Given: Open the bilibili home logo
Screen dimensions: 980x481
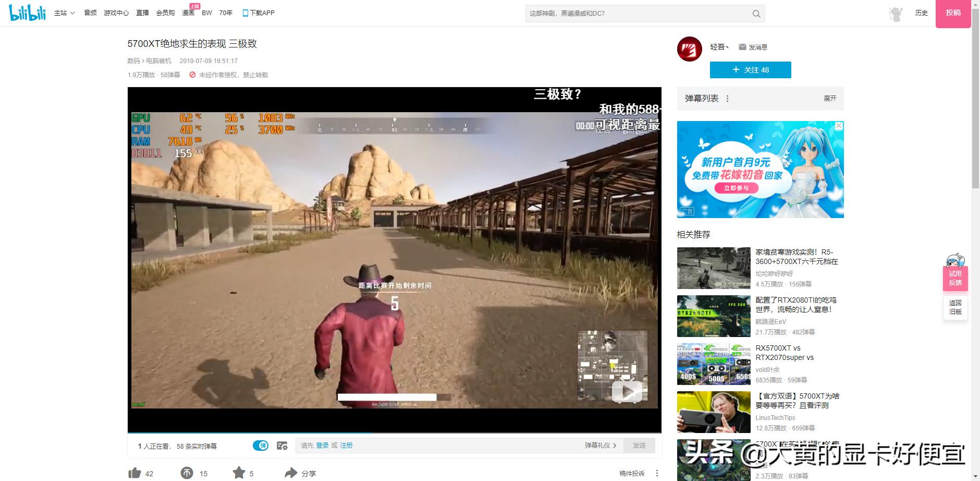Looking at the screenshot, I should click(28, 13).
